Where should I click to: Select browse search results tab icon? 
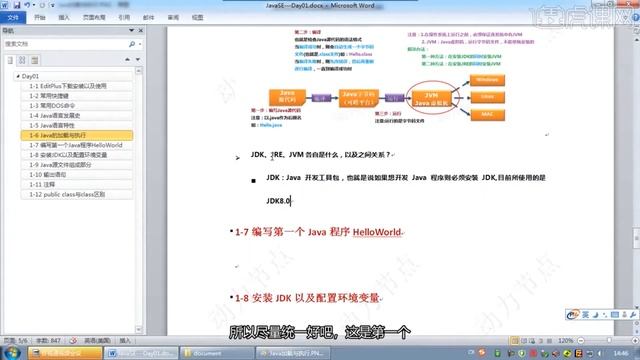(35, 60)
